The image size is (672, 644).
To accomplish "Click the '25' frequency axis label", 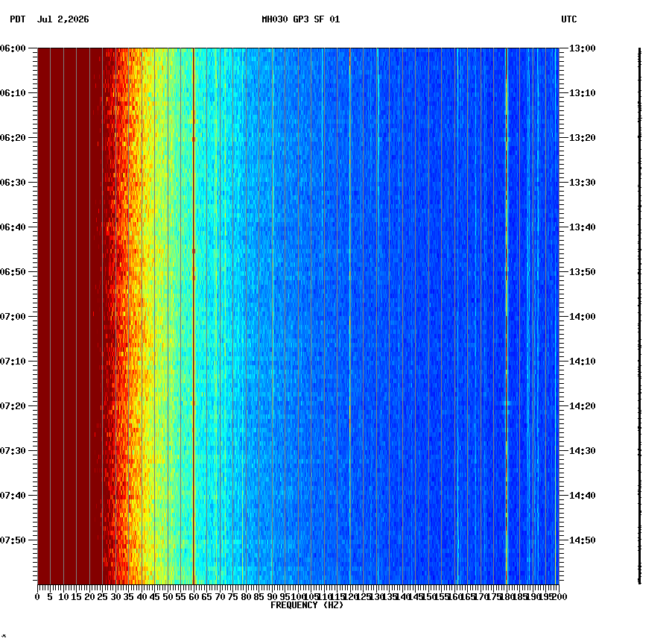I will tap(102, 597).
